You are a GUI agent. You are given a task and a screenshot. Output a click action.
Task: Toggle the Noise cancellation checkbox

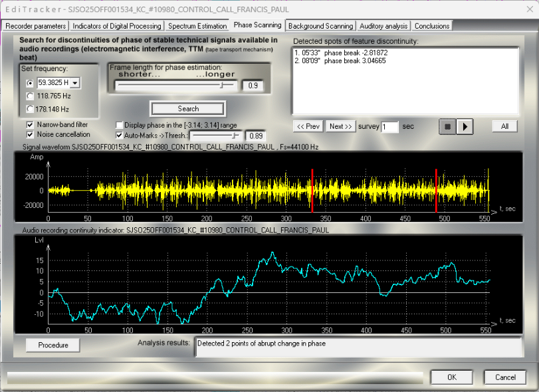30,134
